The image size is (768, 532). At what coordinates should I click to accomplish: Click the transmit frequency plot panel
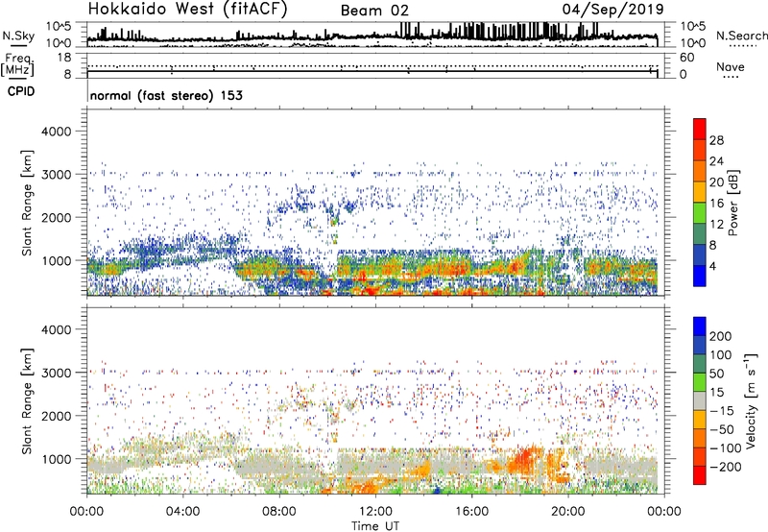(x=375, y=65)
